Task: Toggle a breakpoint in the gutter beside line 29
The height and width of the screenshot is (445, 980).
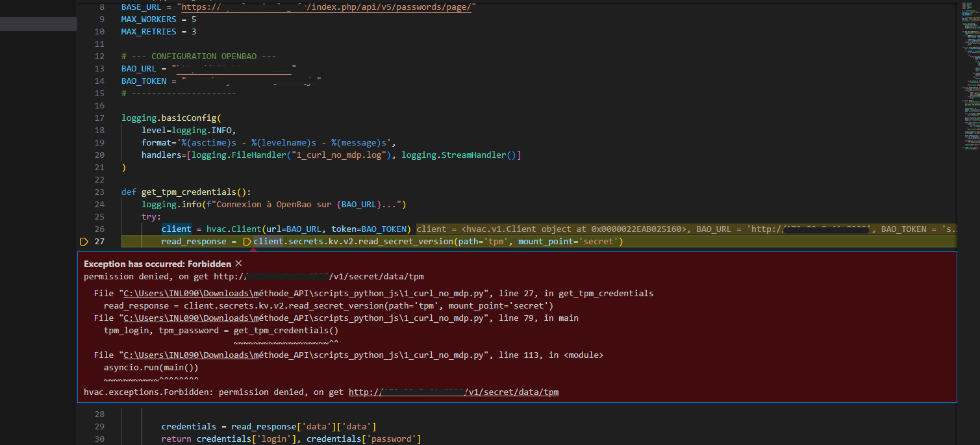Action: pyautogui.click(x=84, y=427)
